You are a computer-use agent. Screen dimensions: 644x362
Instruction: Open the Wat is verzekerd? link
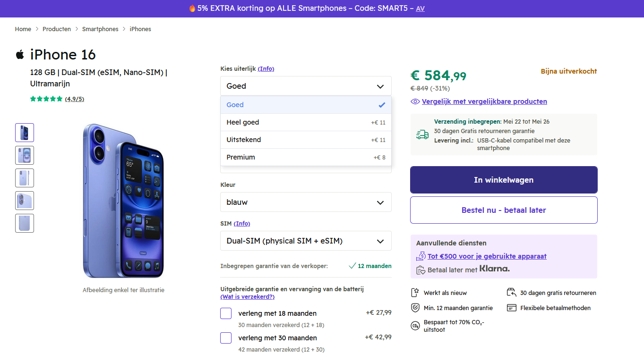point(247,297)
